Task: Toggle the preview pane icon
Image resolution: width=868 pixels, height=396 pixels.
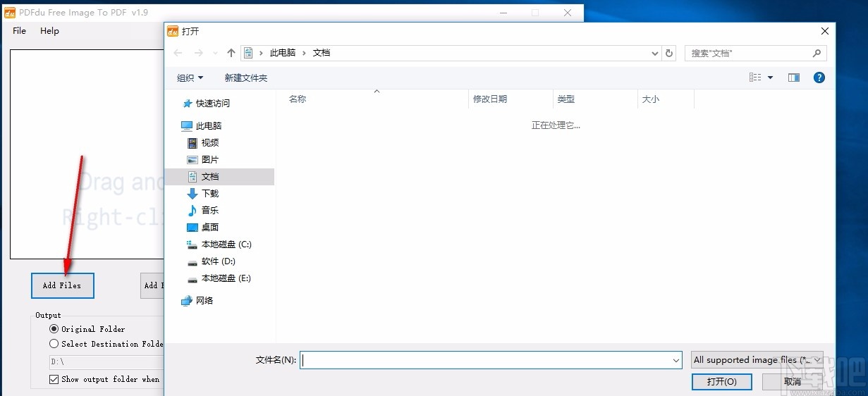Action: click(x=794, y=78)
